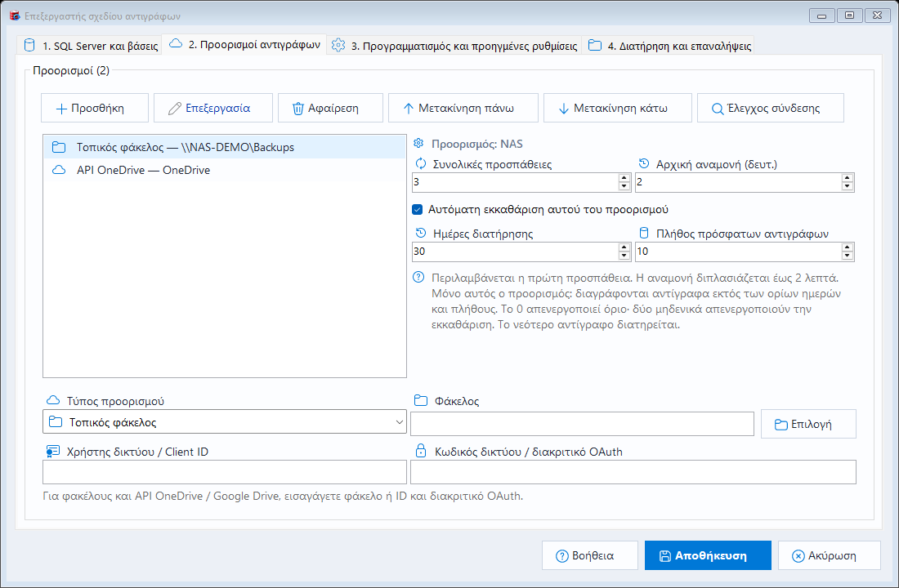Click the Αφαίρεση button
Screen dimensions: 899x588
click(x=330, y=109)
